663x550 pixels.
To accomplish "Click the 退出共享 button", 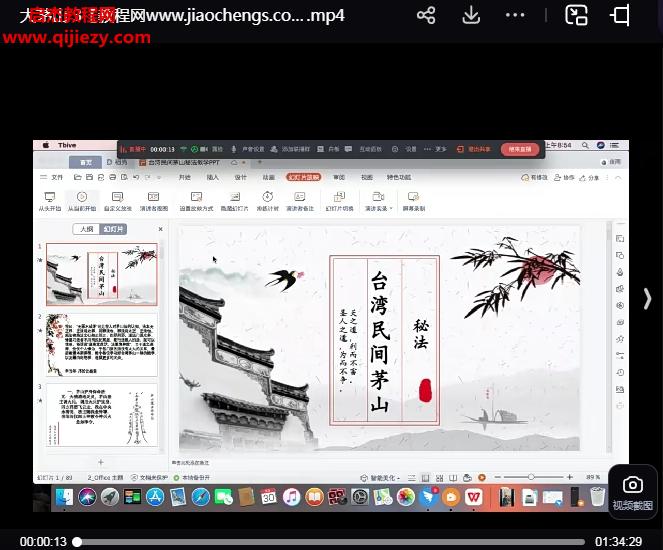I will pos(478,149).
